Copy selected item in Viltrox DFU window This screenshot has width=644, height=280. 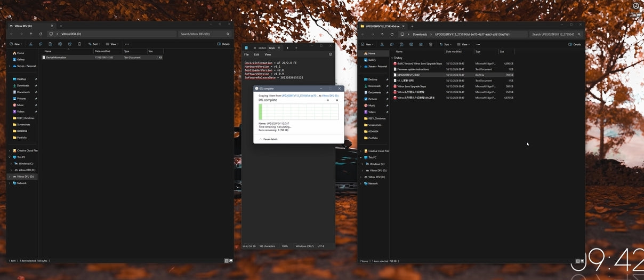(41, 44)
